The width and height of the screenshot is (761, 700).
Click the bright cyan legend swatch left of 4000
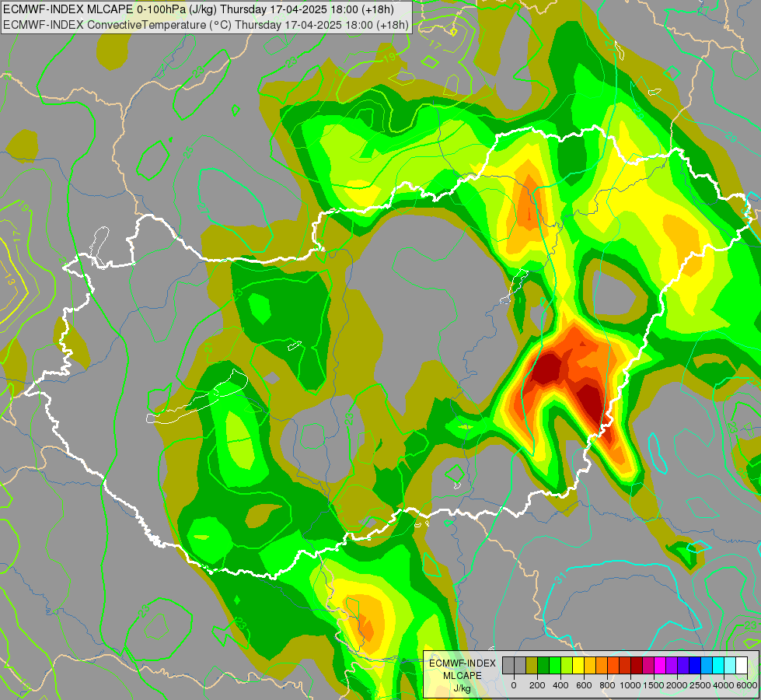point(719,665)
